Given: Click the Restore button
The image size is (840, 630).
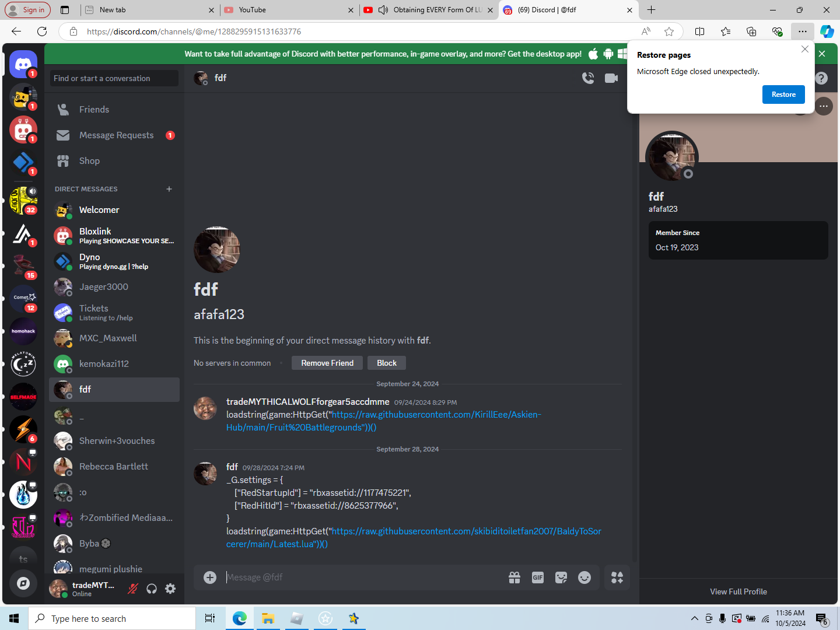Looking at the screenshot, I should [x=783, y=94].
